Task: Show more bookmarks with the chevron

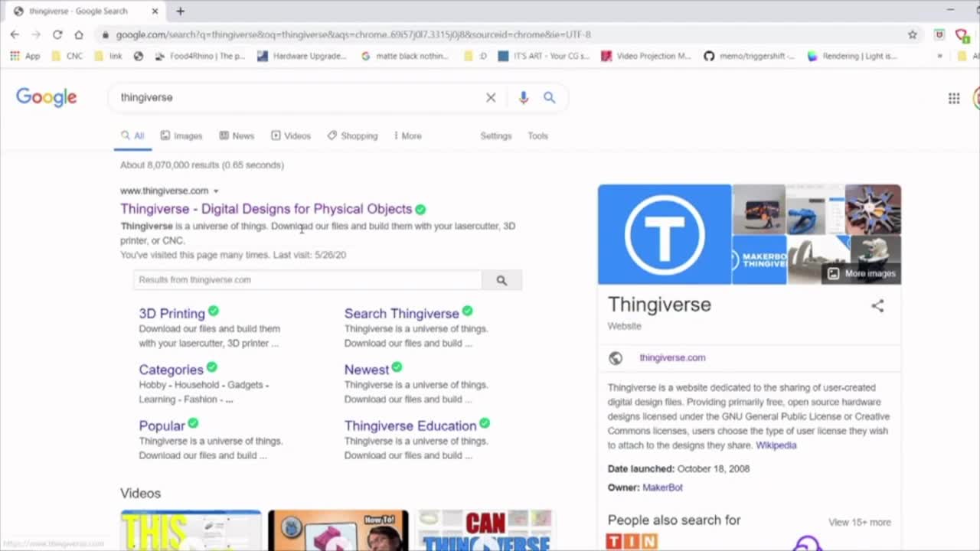Action: [939, 56]
